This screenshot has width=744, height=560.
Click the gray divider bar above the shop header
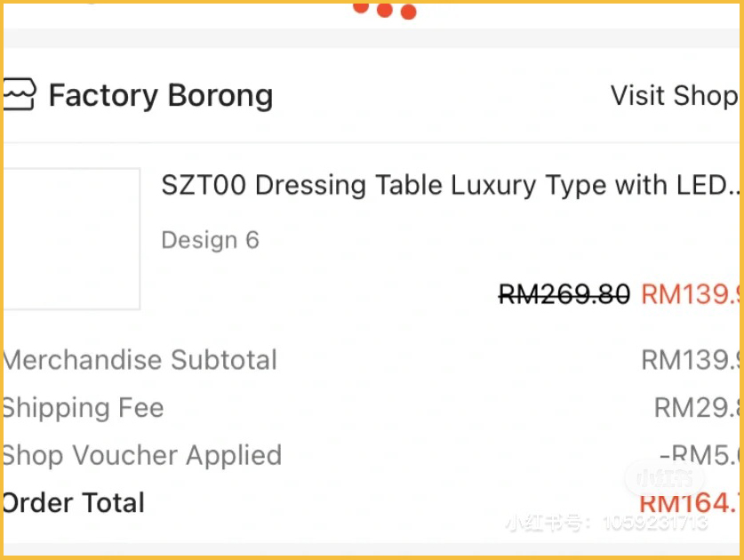pyautogui.click(x=372, y=37)
